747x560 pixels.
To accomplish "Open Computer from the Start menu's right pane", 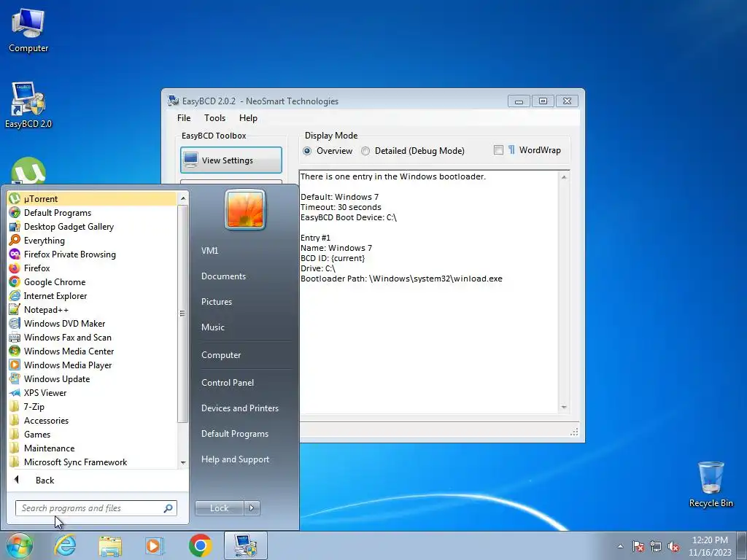I will (221, 355).
